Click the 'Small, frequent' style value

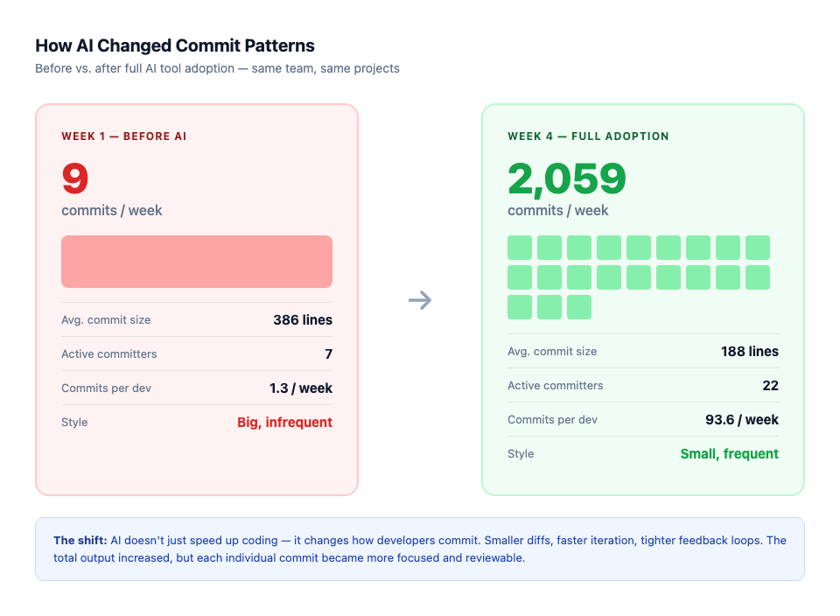(729, 454)
